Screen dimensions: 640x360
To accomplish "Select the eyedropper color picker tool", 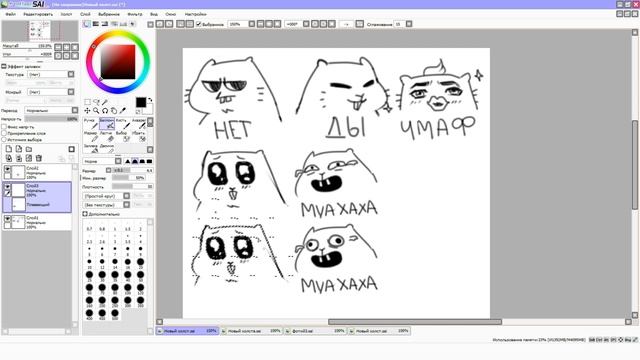I will 122,111.
